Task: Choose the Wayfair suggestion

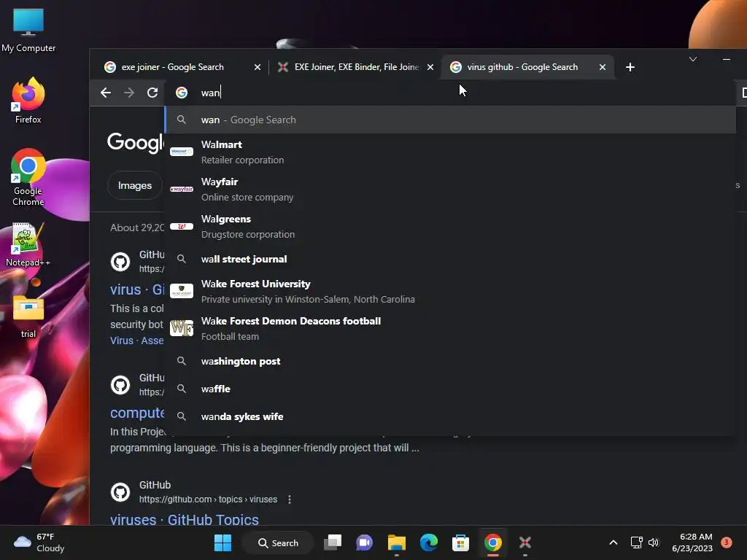Action: 450,189
